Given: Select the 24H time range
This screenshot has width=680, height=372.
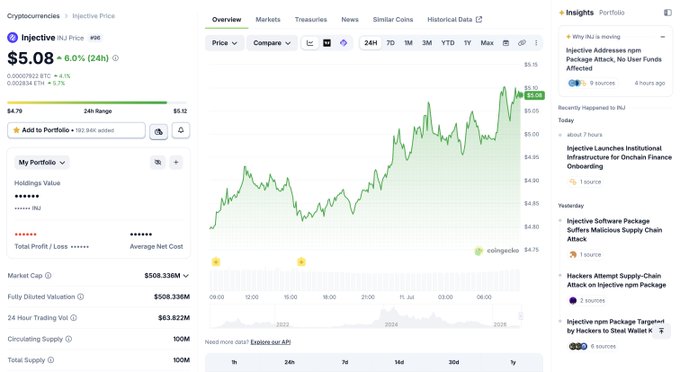Looking at the screenshot, I should 371,43.
